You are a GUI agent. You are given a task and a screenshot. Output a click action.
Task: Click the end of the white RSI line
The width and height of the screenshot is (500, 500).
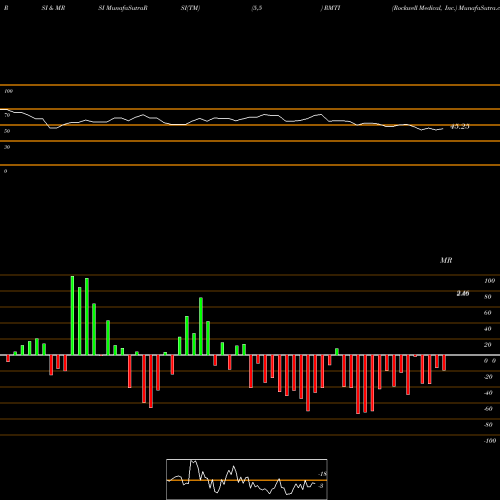[x=443, y=129]
